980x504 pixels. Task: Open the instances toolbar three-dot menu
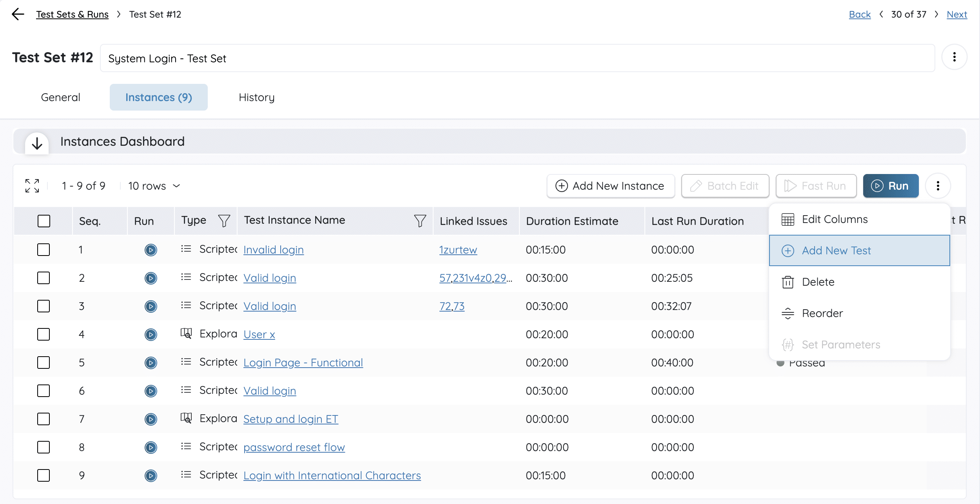(x=938, y=186)
